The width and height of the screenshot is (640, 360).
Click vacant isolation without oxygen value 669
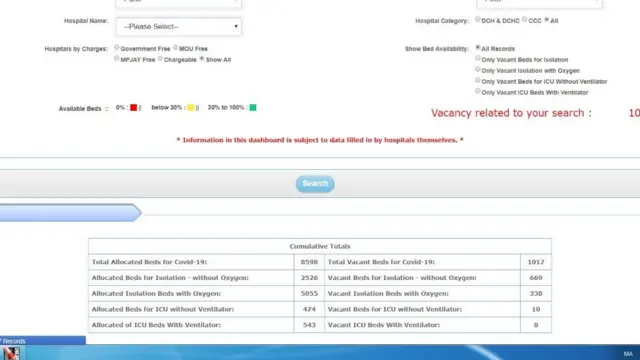coord(536,278)
